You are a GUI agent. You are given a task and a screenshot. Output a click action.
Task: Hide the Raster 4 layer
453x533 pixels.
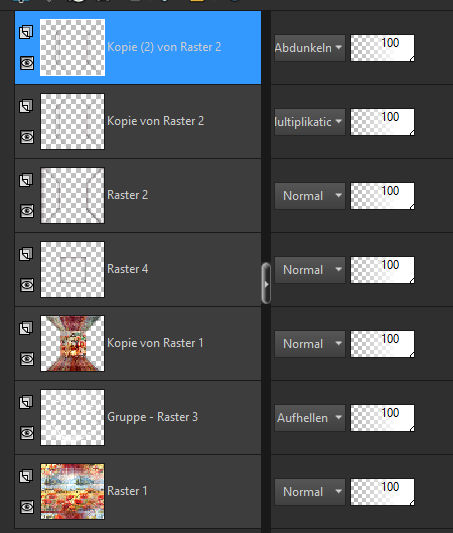click(27, 285)
